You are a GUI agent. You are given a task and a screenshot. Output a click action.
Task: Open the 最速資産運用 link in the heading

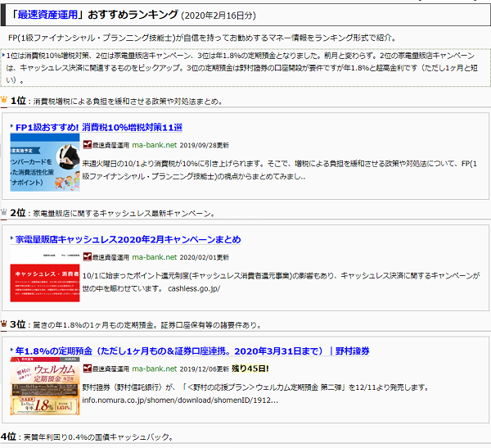click(x=47, y=15)
